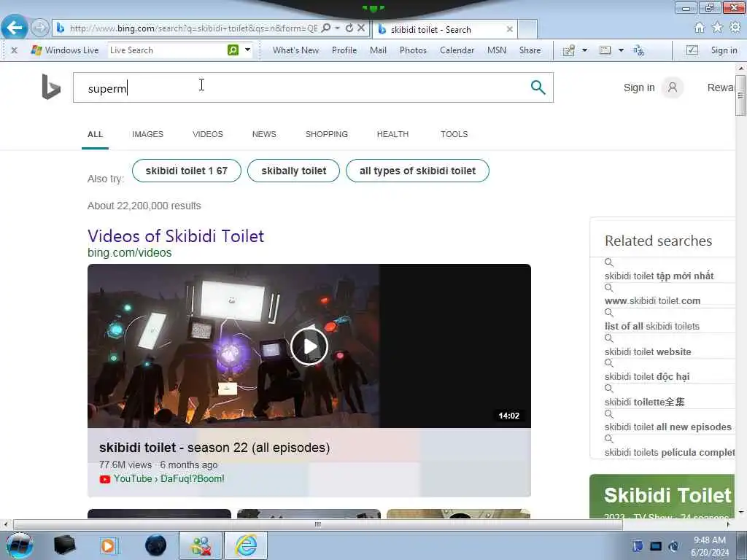Click the translate icon in Live toolbar
The image size is (747, 560).
coord(638,50)
